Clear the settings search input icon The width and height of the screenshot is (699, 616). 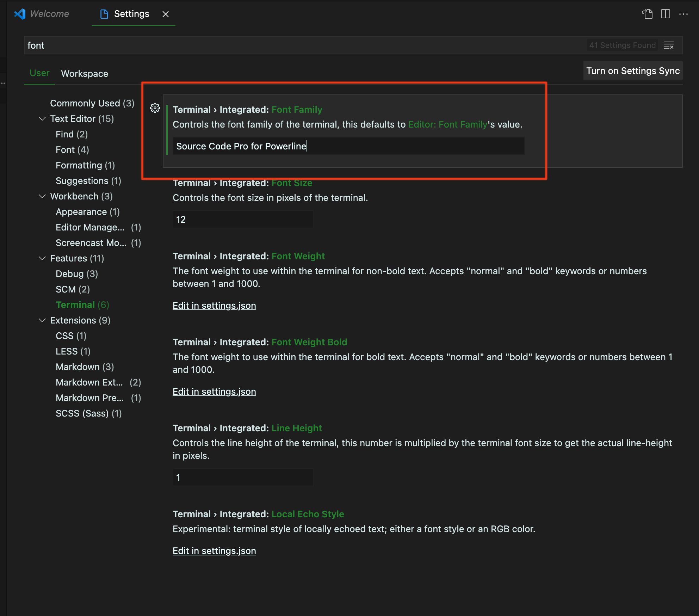(668, 45)
